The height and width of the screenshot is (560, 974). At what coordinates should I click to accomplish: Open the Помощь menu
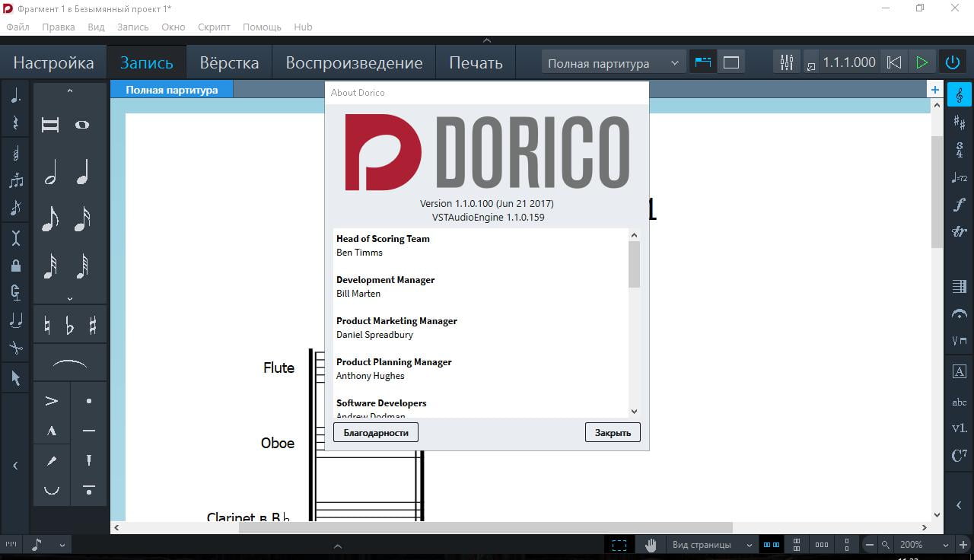click(x=262, y=27)
